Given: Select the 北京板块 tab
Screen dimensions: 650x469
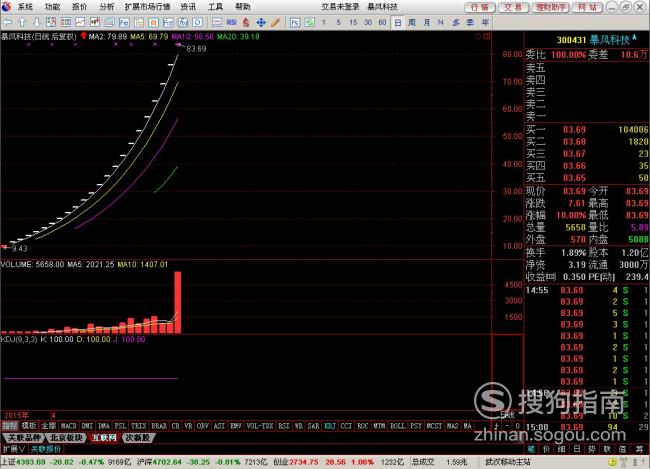Looking at the screenshot, I should [66, 437].
